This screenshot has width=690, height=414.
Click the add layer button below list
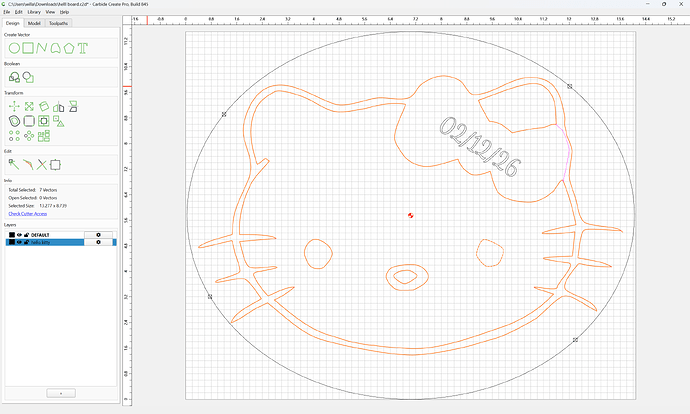coord(61,393)
